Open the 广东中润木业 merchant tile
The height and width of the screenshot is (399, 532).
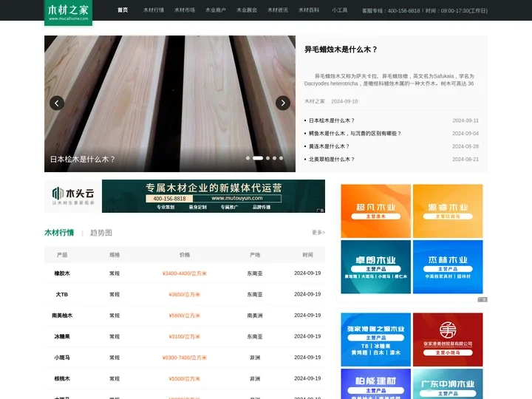[x=448, y=383]
